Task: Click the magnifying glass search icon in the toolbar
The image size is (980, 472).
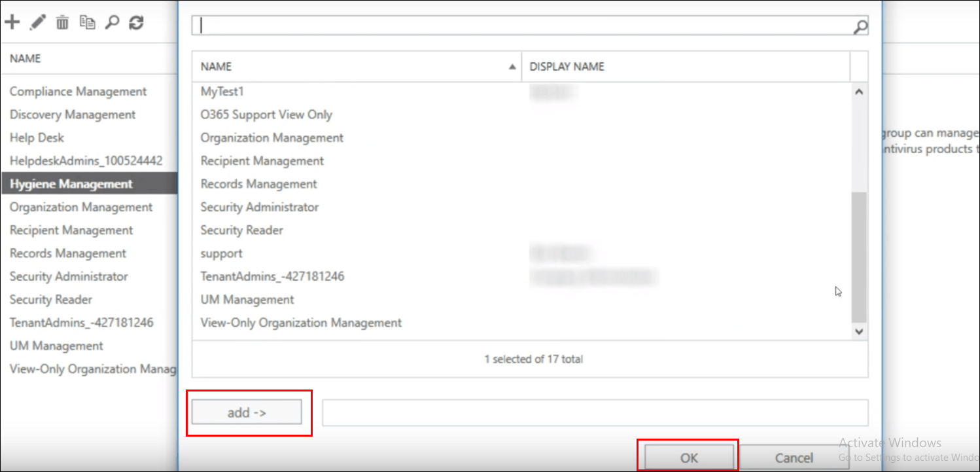Action: pyautogui.click(x=112, y=22)
